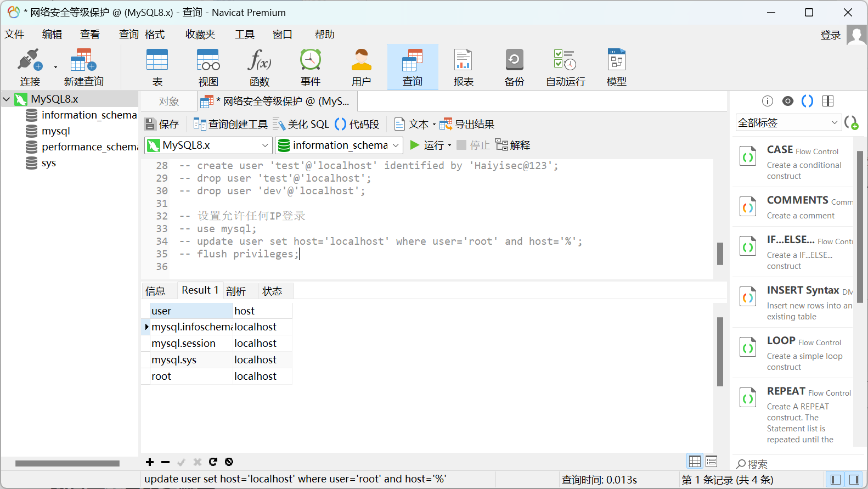868x489 pixels.
Task: Click the 导出结果 export results button
Action: [467, 124]
